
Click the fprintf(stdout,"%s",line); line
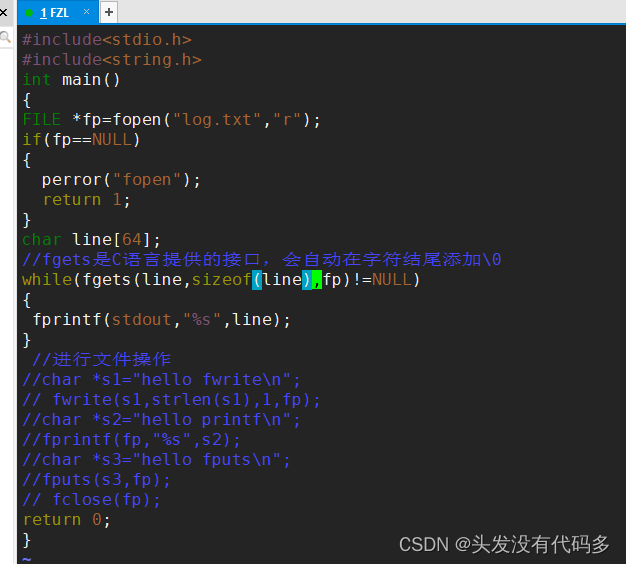click(x=162, y=319)
